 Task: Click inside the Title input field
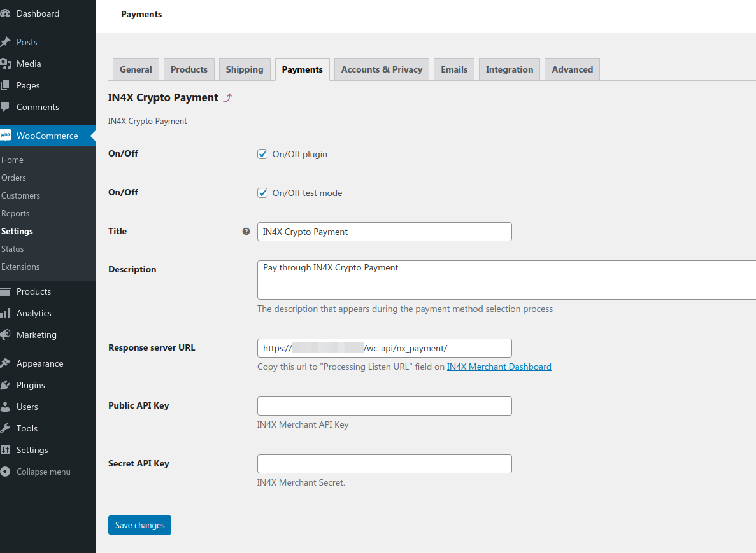click(x=384, y=232)
